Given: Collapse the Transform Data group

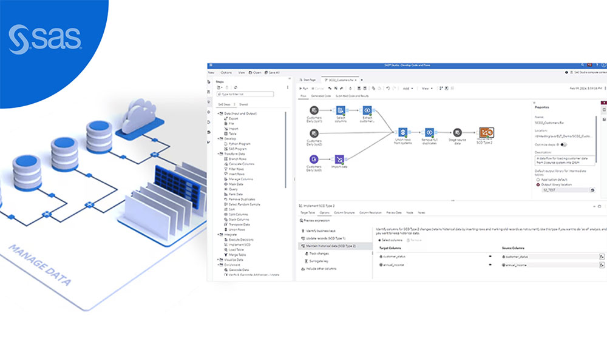Looking at the screenshot, I should point(219,154).
